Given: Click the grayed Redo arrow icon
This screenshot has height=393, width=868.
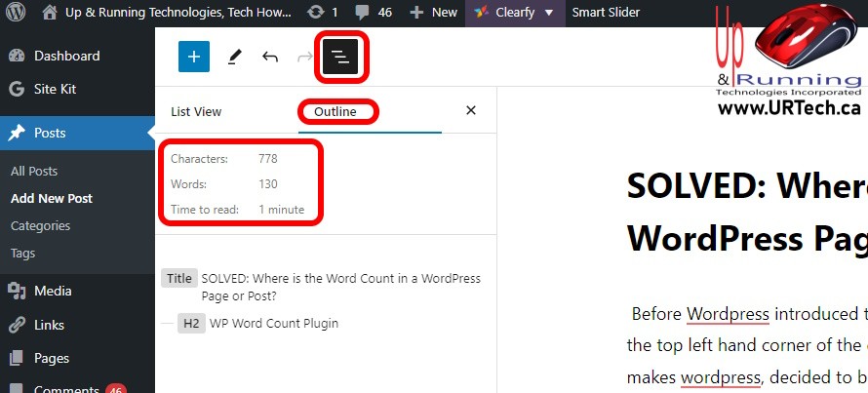Looking at the screenshot, I should click(304, 57).
